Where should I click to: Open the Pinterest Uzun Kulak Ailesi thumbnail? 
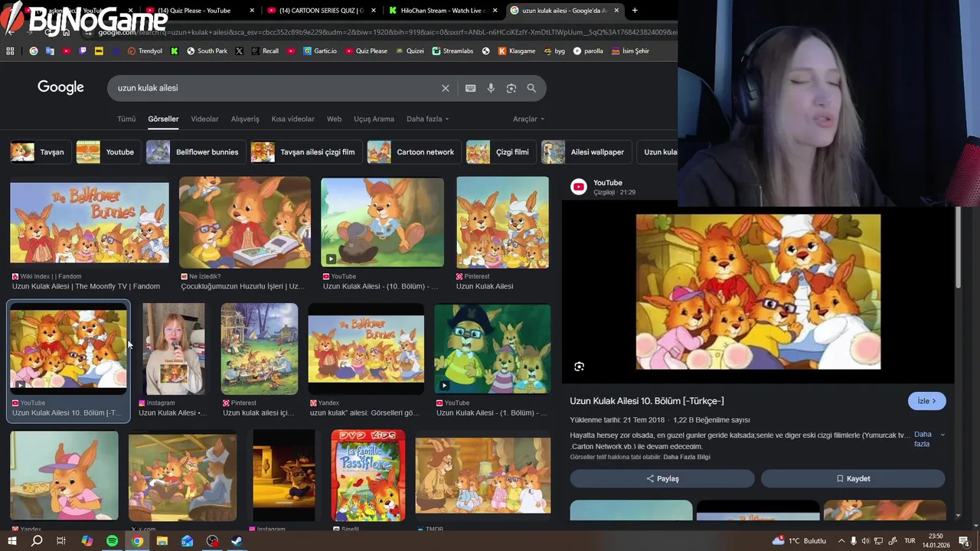point(502,223)
